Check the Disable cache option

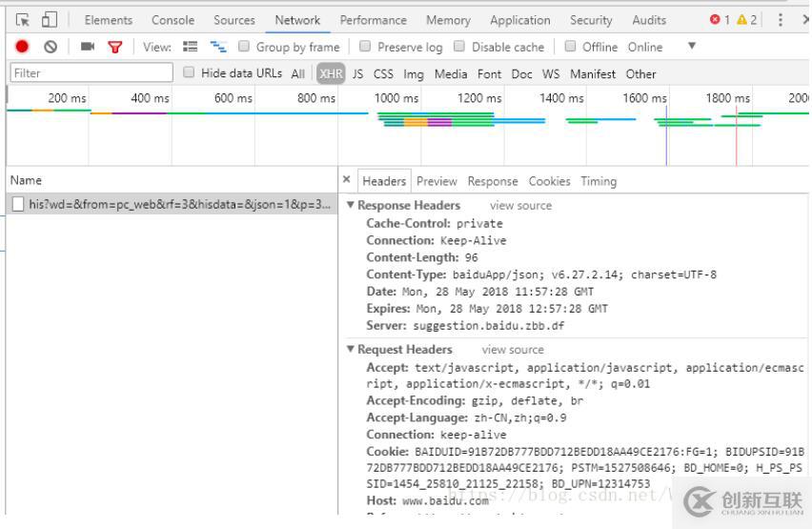(459, 47)
